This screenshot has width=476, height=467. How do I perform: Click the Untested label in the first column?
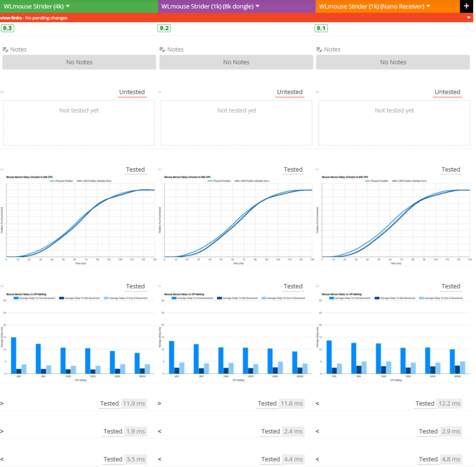tap(132, 92)
